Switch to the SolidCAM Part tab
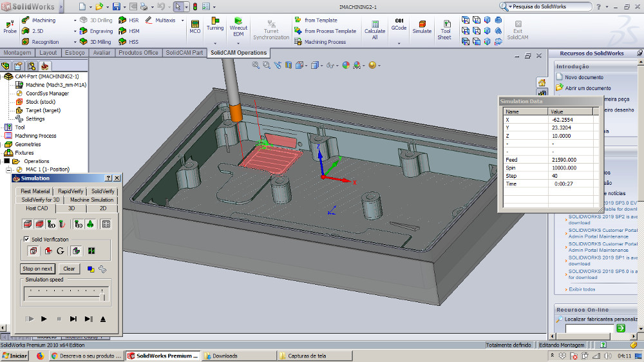The width and height of the screenshot is (644, 362). [x=184, y=53]
